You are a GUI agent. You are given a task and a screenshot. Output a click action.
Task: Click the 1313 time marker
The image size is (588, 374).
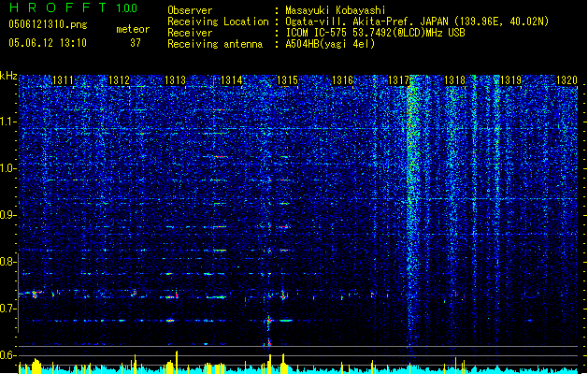(175, 80)
